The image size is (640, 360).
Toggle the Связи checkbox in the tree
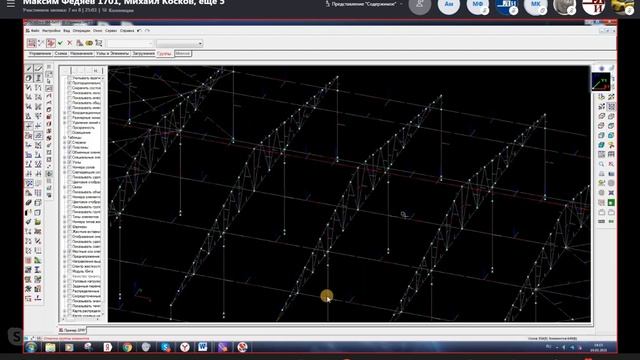coord(69,187)
